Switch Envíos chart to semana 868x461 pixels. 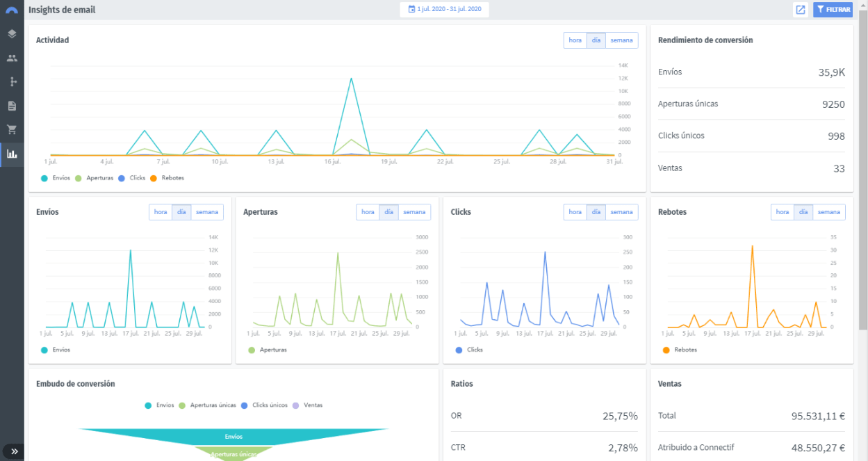pyautogui.click(x=207, y=212)
